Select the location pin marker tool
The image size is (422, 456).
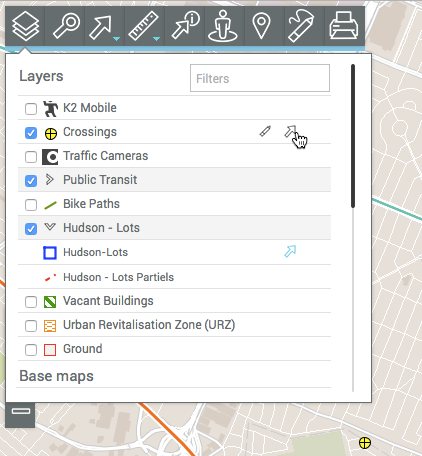pyautogui.click(x=261, y=26)
